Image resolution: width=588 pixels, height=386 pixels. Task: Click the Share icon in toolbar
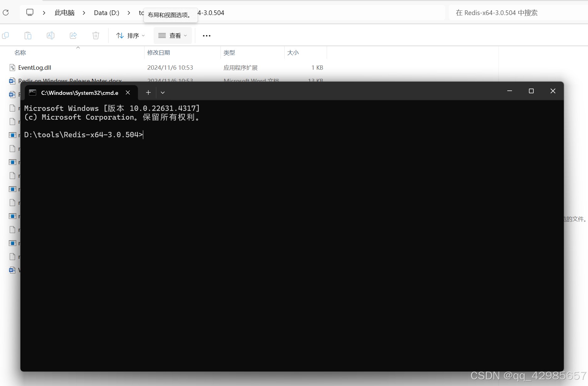click(x=73, y=35)
